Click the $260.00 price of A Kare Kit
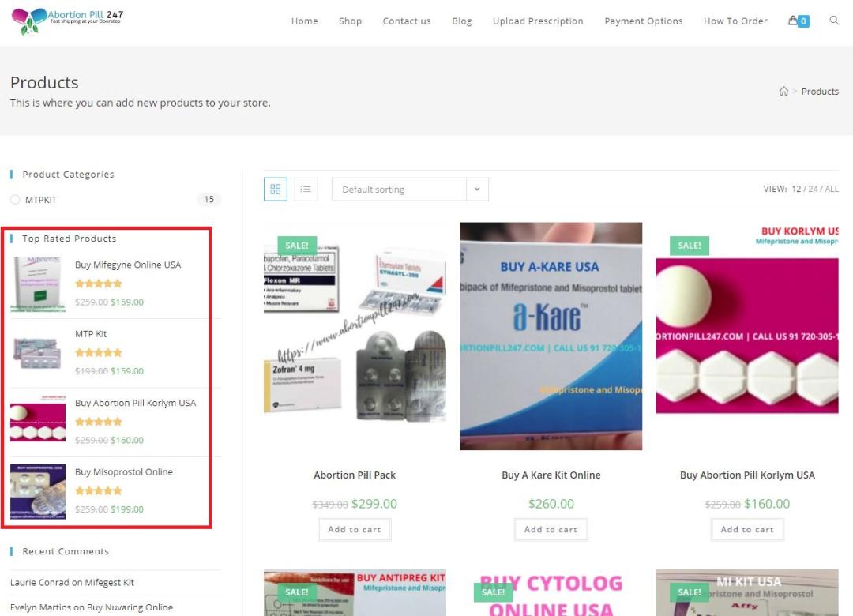Screen dimensions: 853x616 click(x=551, y=504)
